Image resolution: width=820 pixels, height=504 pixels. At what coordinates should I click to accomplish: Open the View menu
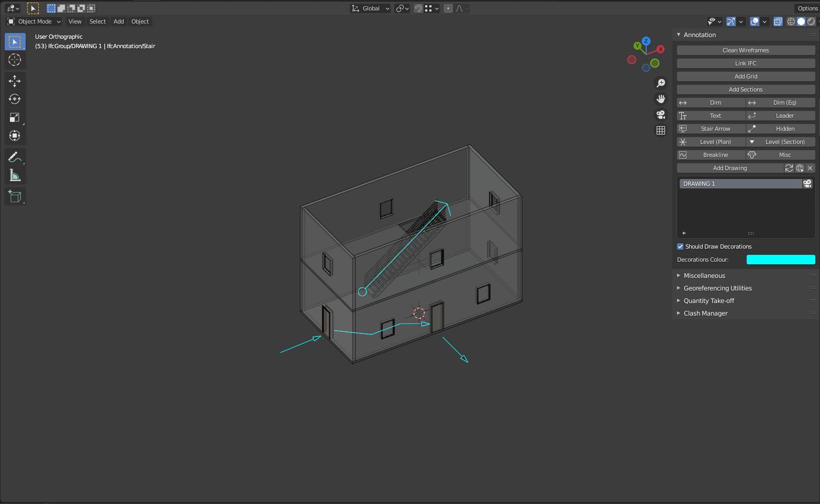(75, 21)
